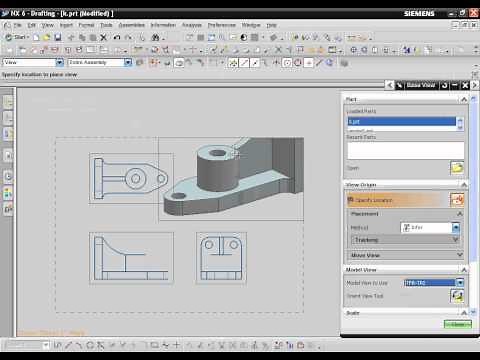Click inside the empty Recent Parts list box
The width and height of the screenshot is (480, 360).
(x=406, y=150)
